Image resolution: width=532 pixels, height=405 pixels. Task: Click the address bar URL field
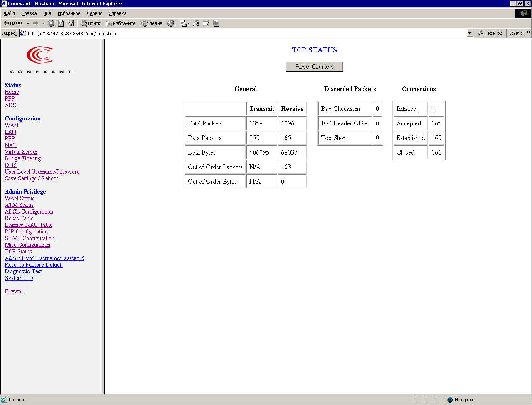tap(247, 33)
